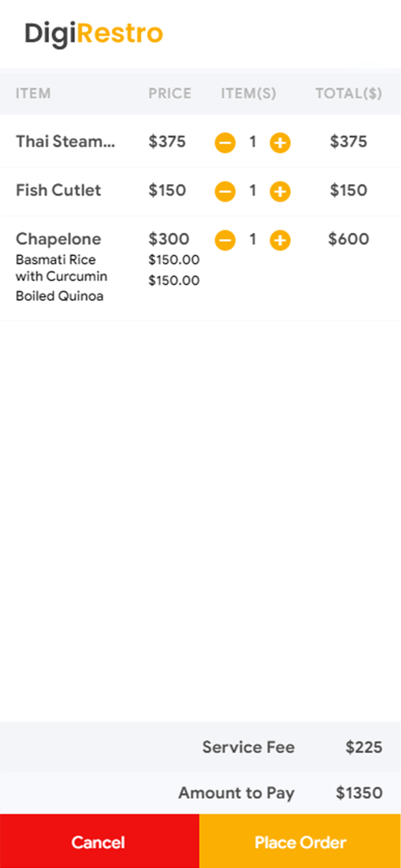Screen dimensions: 401x868
Task: Click the PRICE column header
Action: [x=170, y=93]
